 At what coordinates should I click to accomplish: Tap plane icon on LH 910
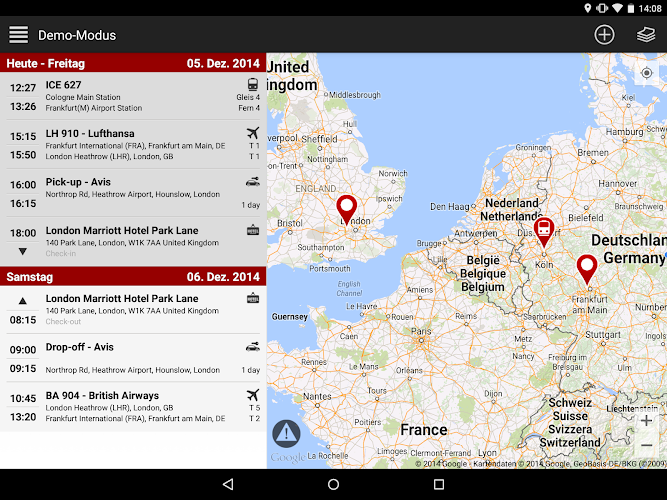click(253, 133)
